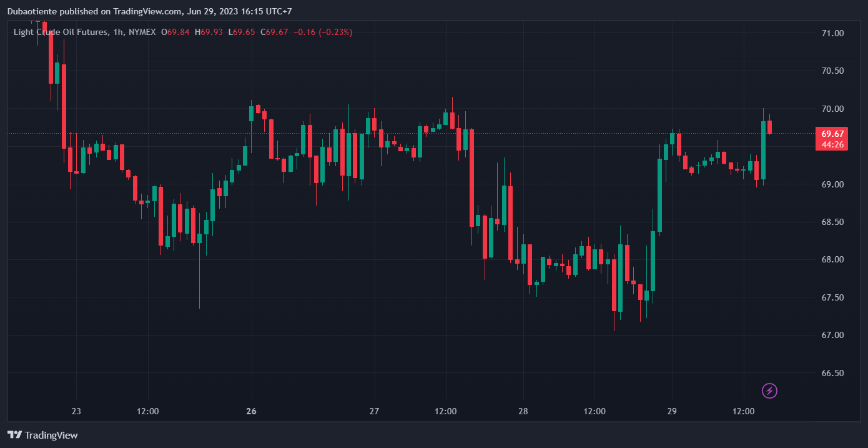The height and width of the screenshot is (448, 868).
Task: Select the 68.00 level on price scale
Action: click(832, 260)
